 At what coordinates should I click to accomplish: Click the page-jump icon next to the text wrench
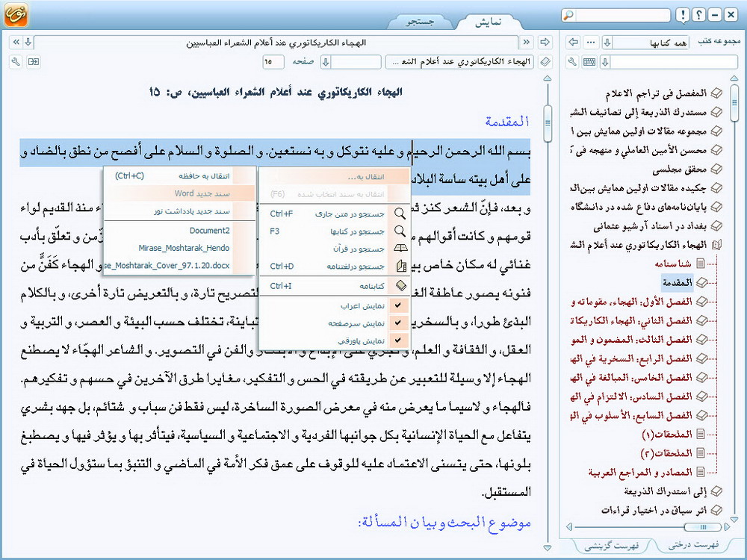coord(34,62)
